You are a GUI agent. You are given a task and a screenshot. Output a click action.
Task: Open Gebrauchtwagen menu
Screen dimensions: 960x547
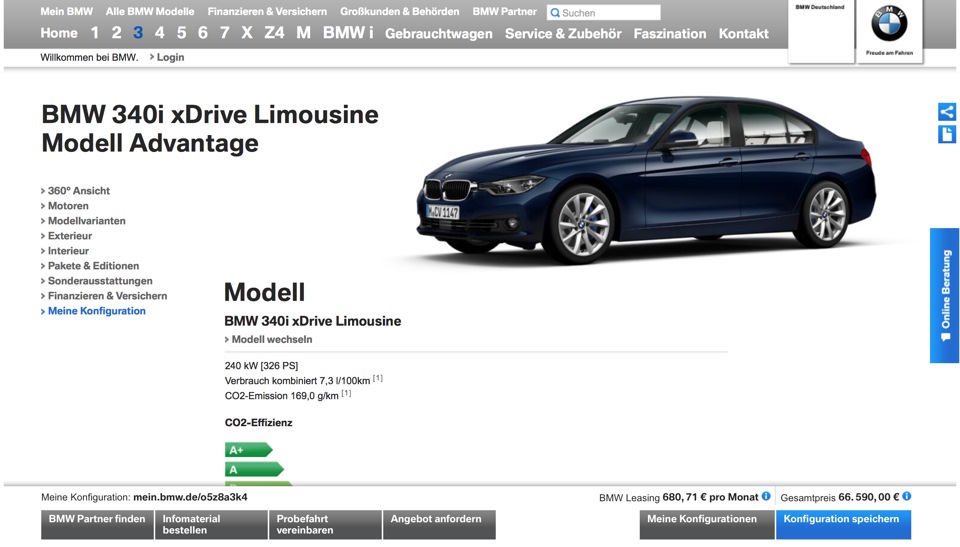click(x=438, y=34)
